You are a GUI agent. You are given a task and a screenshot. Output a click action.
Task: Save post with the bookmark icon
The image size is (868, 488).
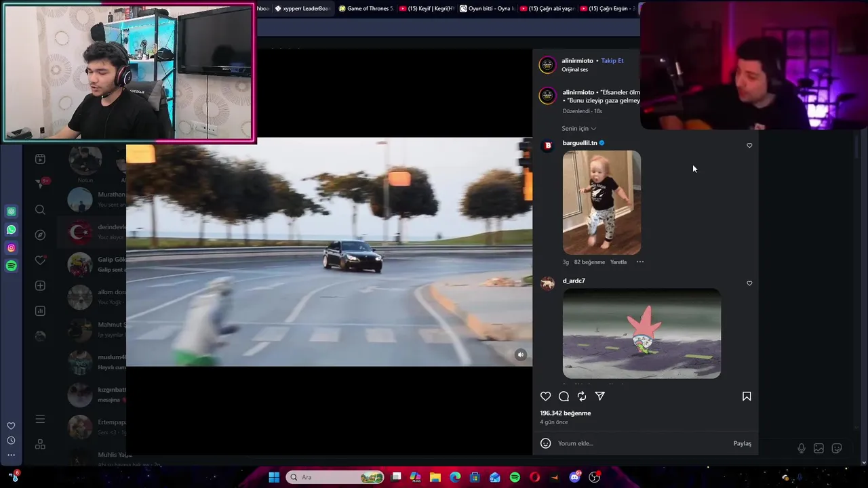[x=747, y=396]
